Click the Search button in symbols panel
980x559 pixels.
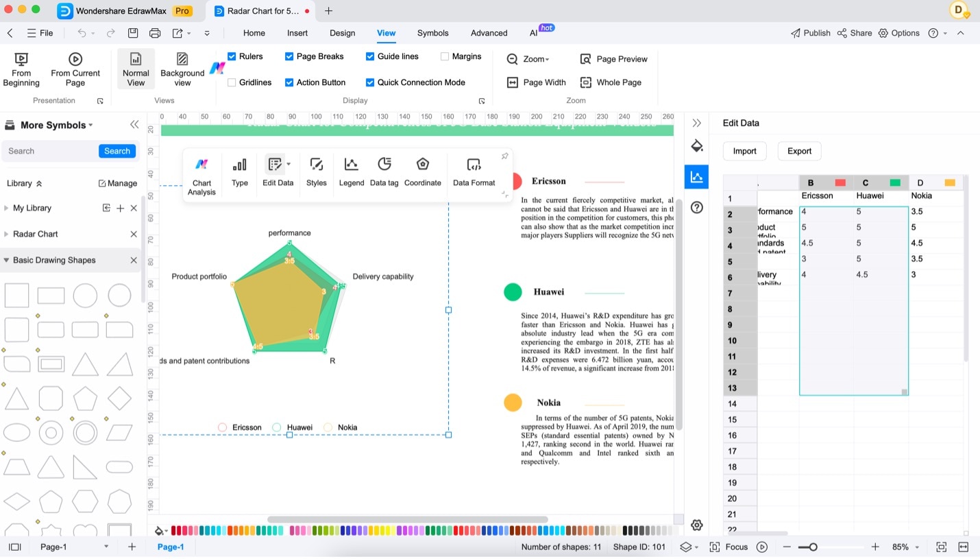click(x=117, y=151)
